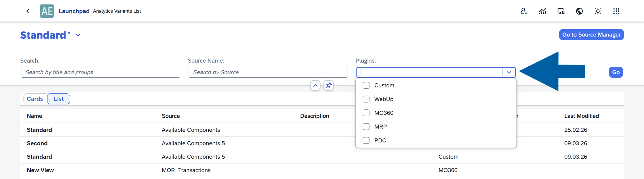Click the Last Modified column header

click(581, 116)
